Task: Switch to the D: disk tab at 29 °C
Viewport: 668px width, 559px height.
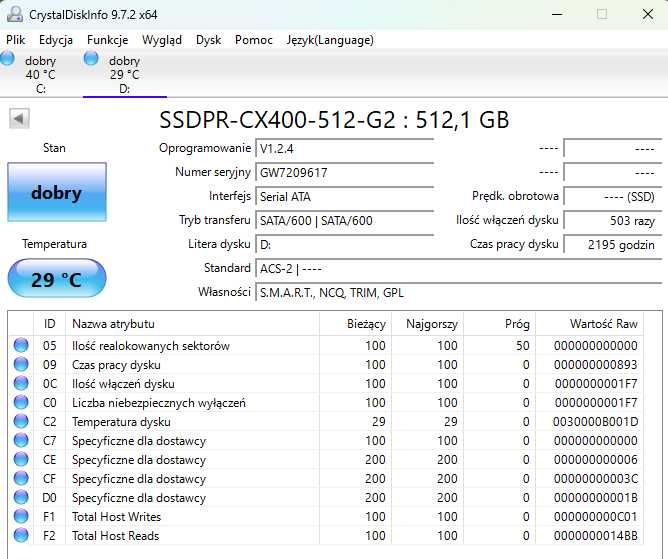Action: click(124, 75)
